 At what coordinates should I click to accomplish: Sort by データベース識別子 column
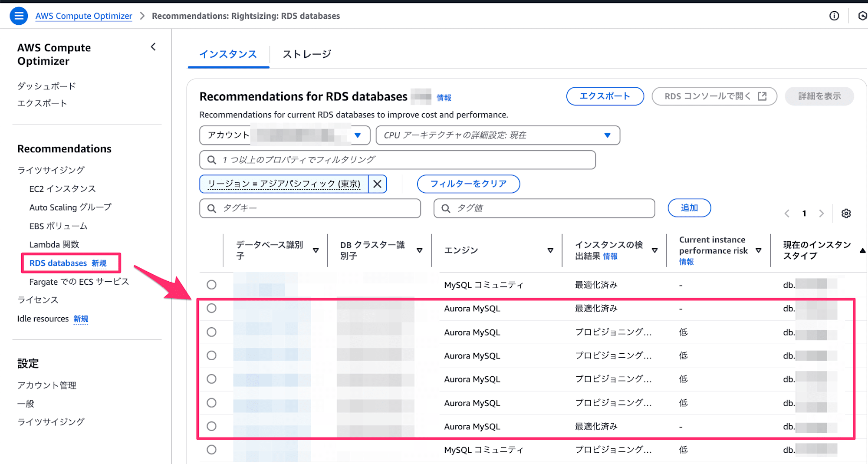(x=316, y=250)
